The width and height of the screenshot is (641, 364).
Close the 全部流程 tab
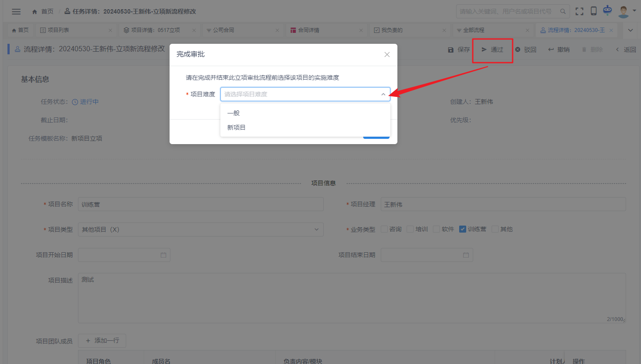point(528,30)
